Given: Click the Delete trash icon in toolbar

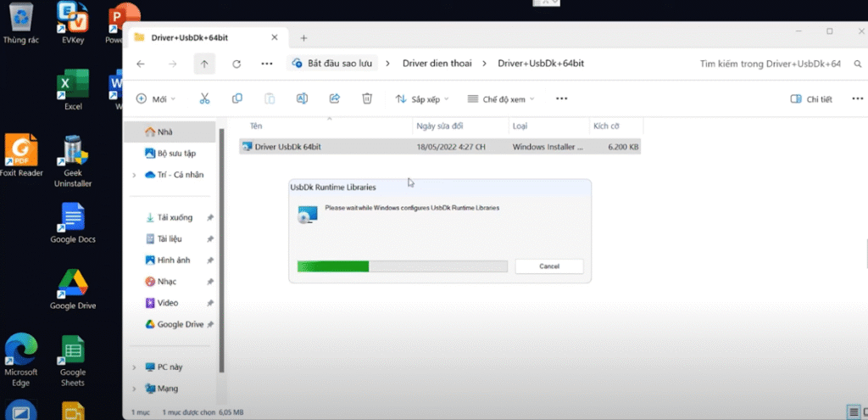Looking at the screenshot, I should (x=366, y=98).
